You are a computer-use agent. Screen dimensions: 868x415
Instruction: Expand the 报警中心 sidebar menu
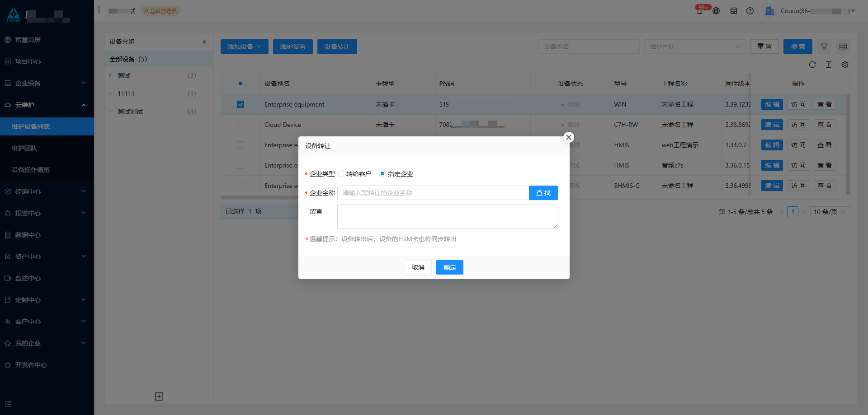47,213
